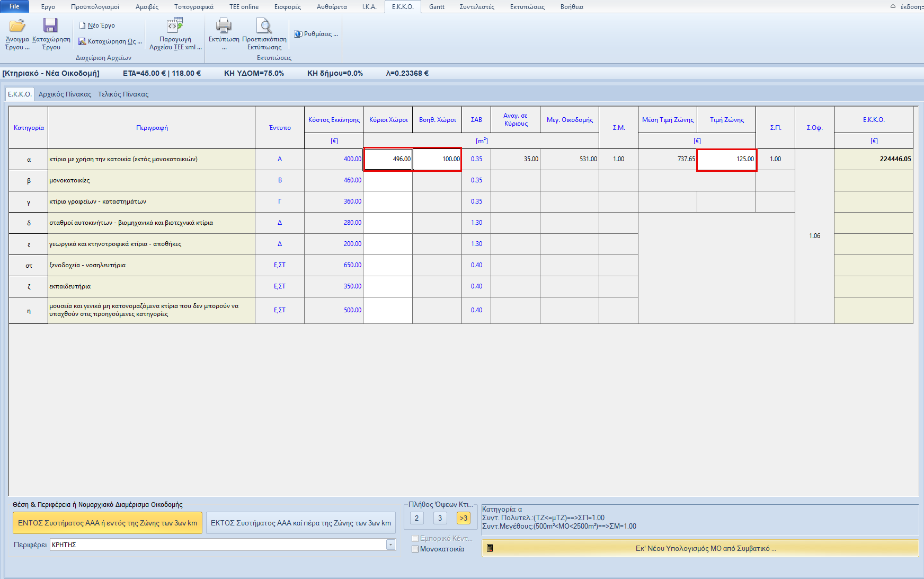The width and height of the screenshot is (924, 579).
Task: Click 'ΕΚΤΟΣ Συστήματος ΑΑΑ' zone button
Action: [x=300, y=523]
